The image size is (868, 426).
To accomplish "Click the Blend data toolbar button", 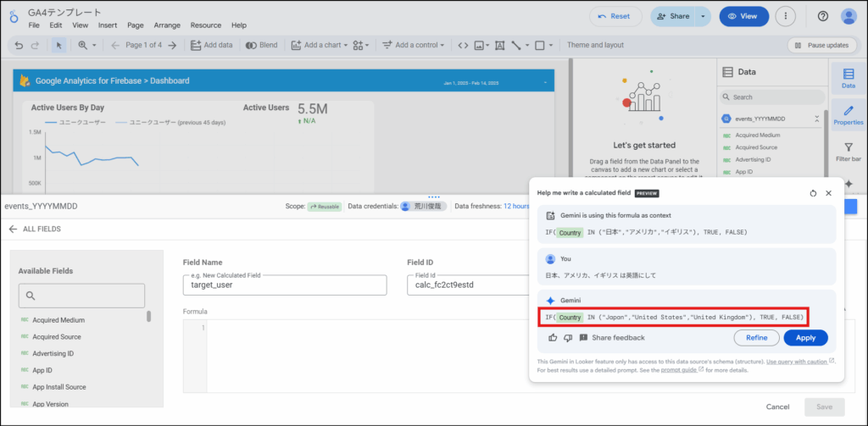I will (x=262, y=46).
